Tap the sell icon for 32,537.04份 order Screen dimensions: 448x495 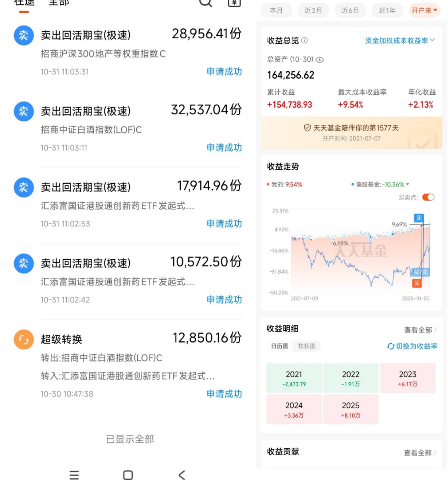coord(24,111)
